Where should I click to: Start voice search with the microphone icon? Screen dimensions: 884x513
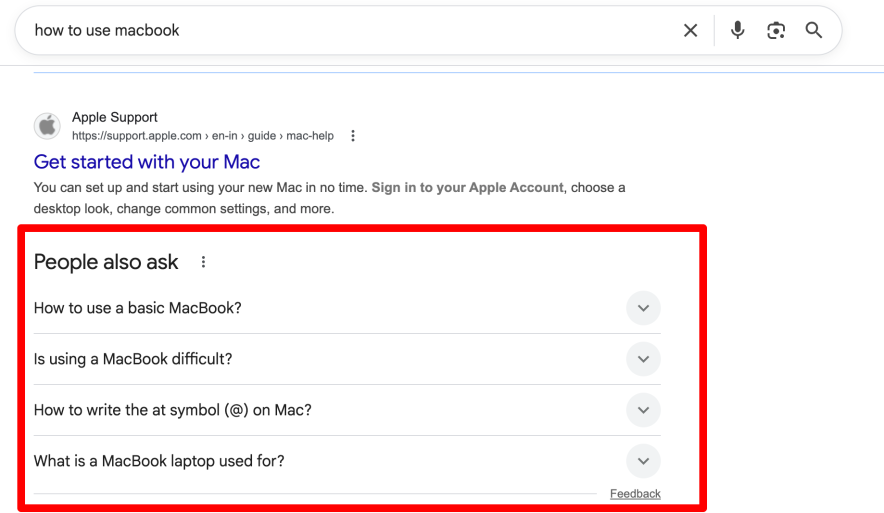pos(738,31)
